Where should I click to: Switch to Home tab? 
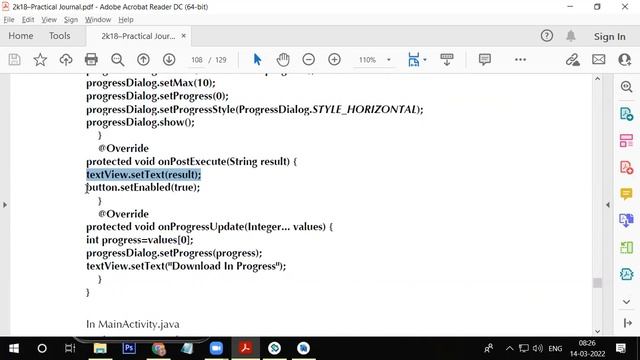pyautogui.click(x=21, y=36)
